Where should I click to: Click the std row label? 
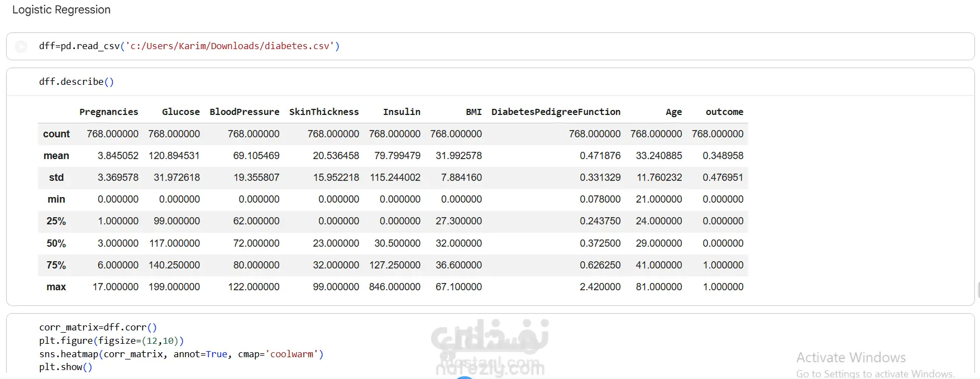[x=56, y=177]
